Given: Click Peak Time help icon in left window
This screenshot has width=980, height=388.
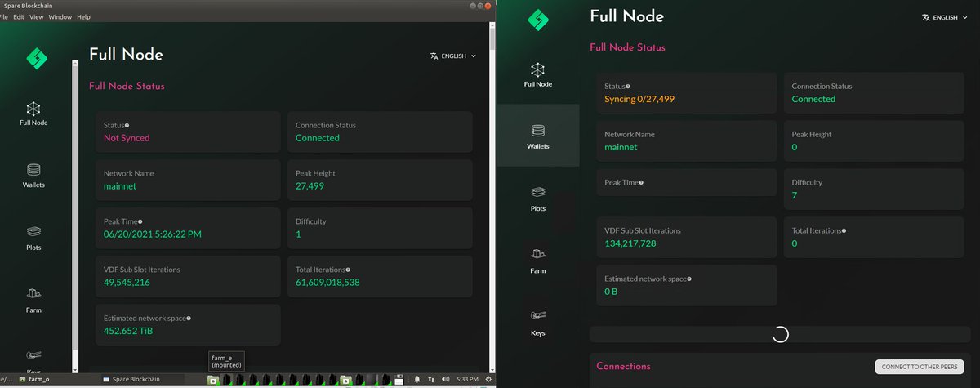Looking at the screenshot, I should (x=141, y=221).
